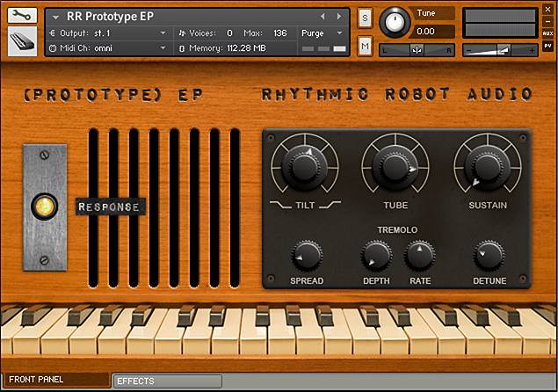Switch to the EFFECTS tab

click(167, 381)
